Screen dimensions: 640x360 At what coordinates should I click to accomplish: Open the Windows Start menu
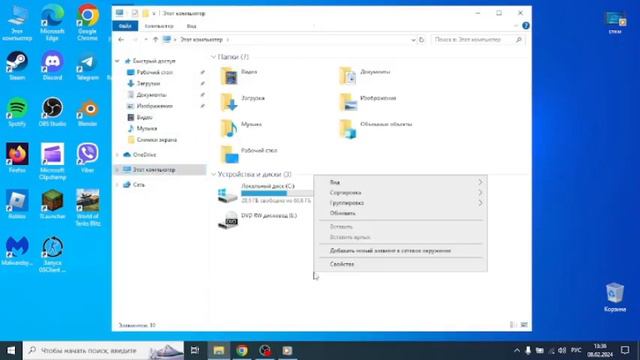click(11, 350)
